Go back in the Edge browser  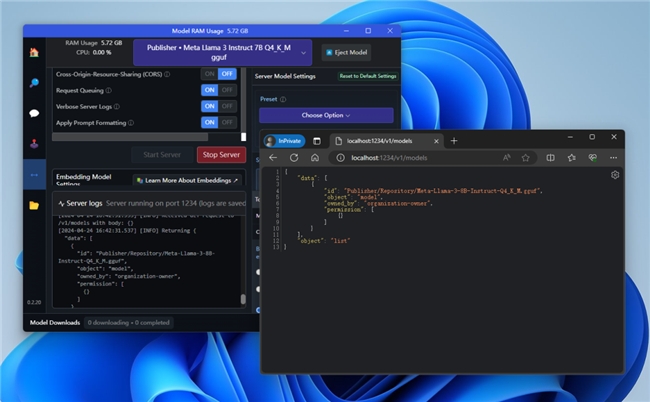(x=273, y=157)
